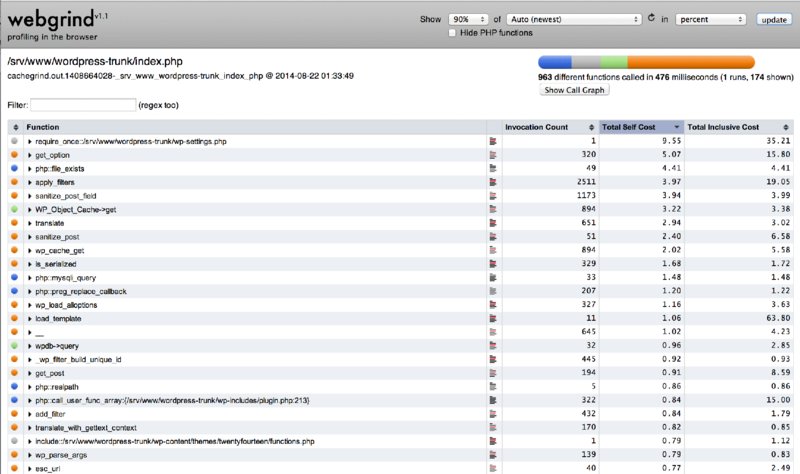Click the orange dot beside sanitize_post_field
The width and height of the screenshot is (800, 474).
[x=14, y=196]
